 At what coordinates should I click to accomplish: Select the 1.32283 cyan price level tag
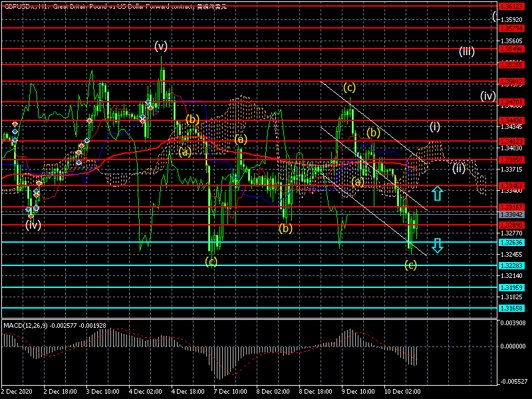click(511, 266)
